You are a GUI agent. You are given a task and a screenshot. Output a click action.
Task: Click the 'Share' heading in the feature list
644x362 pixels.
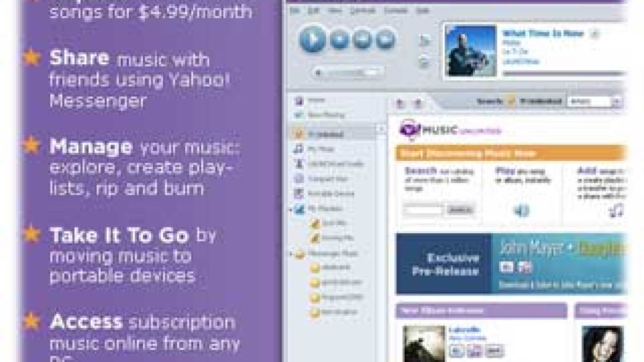coord(79,58)
